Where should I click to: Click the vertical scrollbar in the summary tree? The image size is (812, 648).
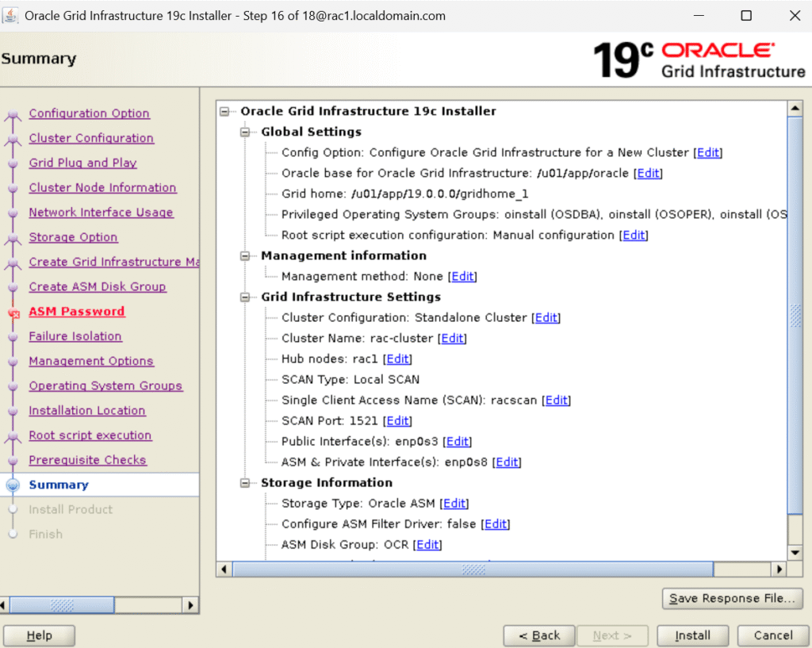[x=795, y=316]
